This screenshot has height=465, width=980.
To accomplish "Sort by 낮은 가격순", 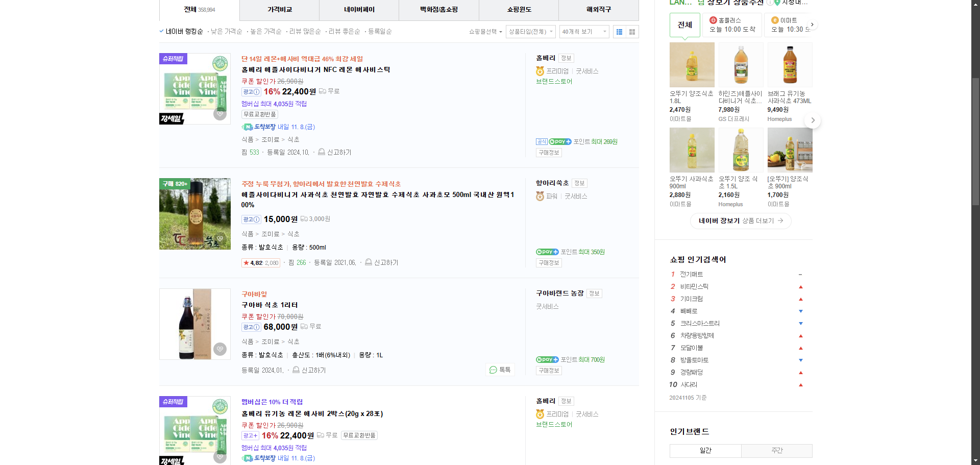I will coord(227,32).
